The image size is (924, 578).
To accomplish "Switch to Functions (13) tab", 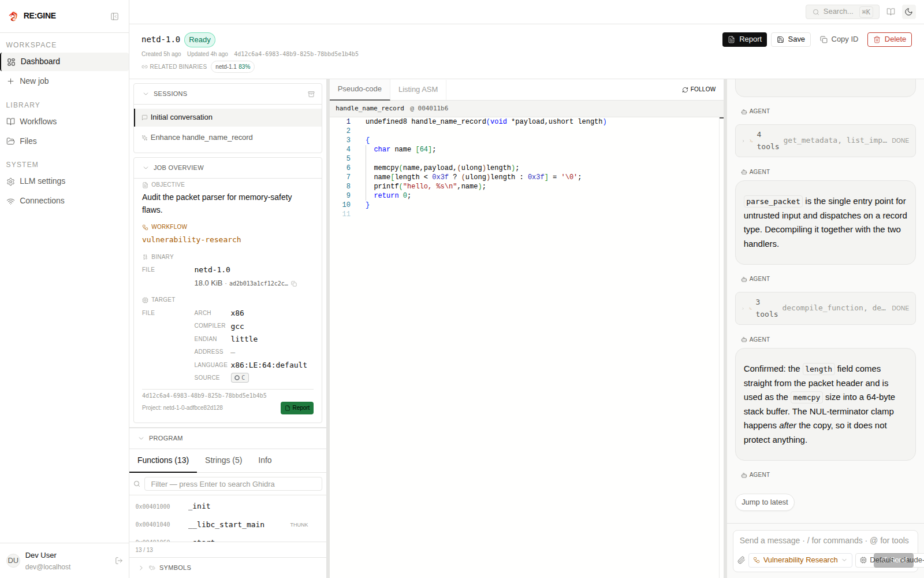I will click(163, 460).
